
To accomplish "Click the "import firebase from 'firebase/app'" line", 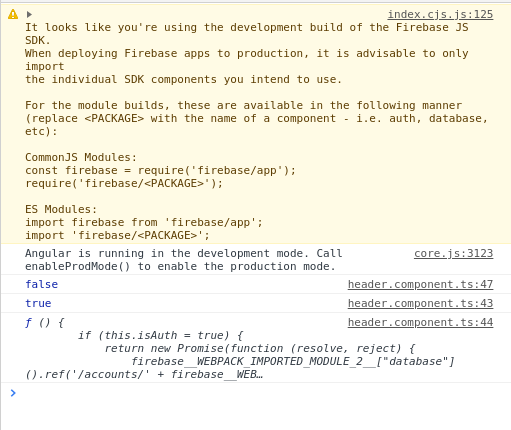I will 144,222.
